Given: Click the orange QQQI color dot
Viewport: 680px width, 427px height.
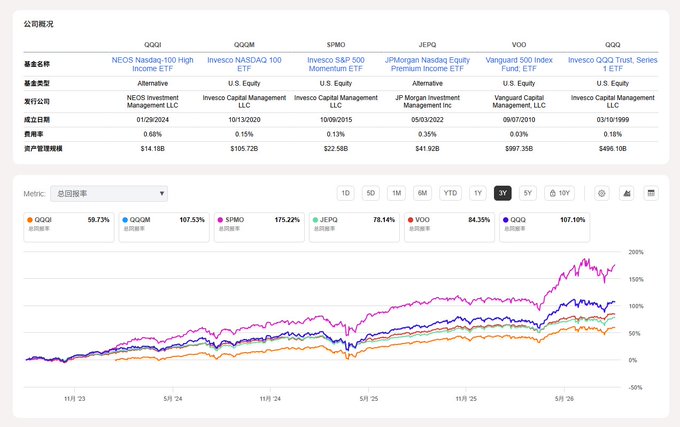Looking at the screenshot, I should (30, 220).
